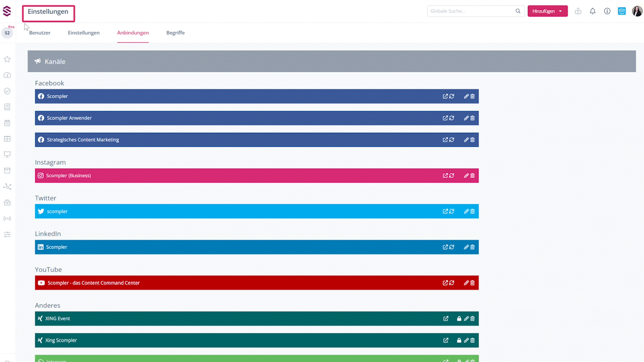Click the notifications bell icon
This screenshot has height=362, width=644.
click(x=593, y=11)
